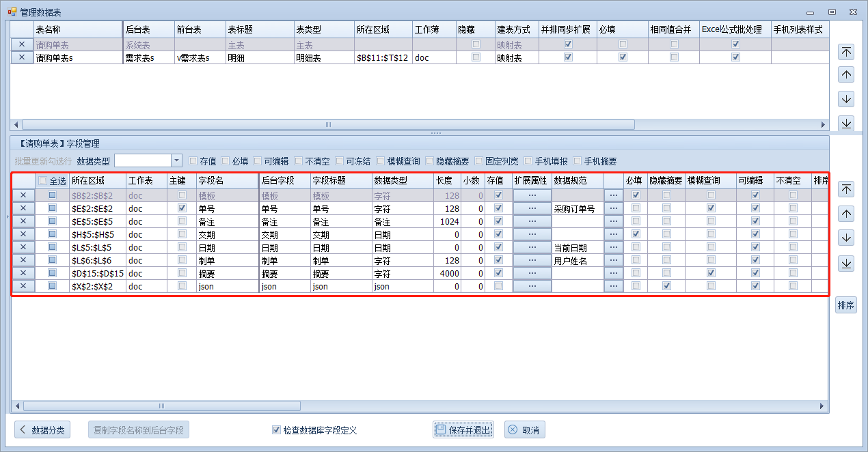Viewport: 868px width, 452px height.
Task: Click 保存并退出 button
Action: click(x=463, y=430)
